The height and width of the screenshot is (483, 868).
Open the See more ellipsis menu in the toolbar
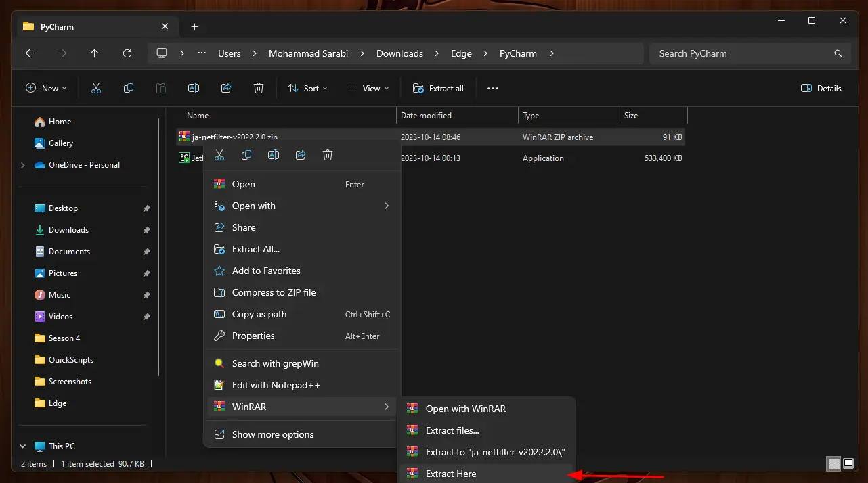click(492, 88)
